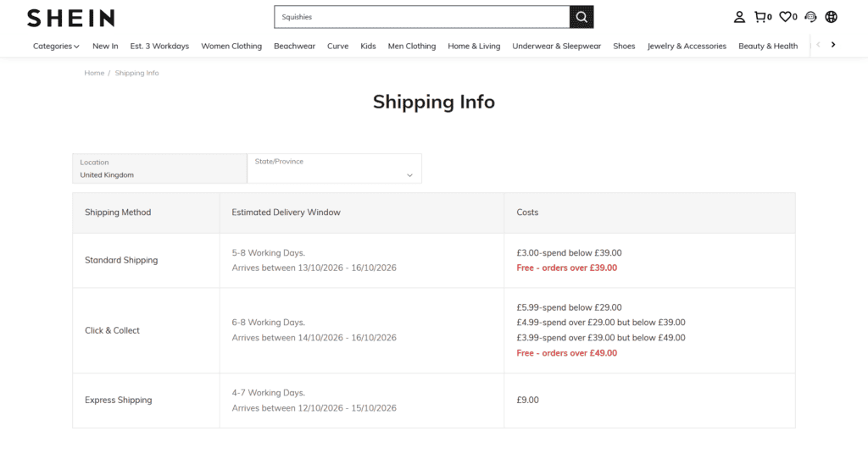The height and width of the screenshot is (453, 868).
Task: Click the Shipping Info breadcrumb
Action: click(136, 73)
